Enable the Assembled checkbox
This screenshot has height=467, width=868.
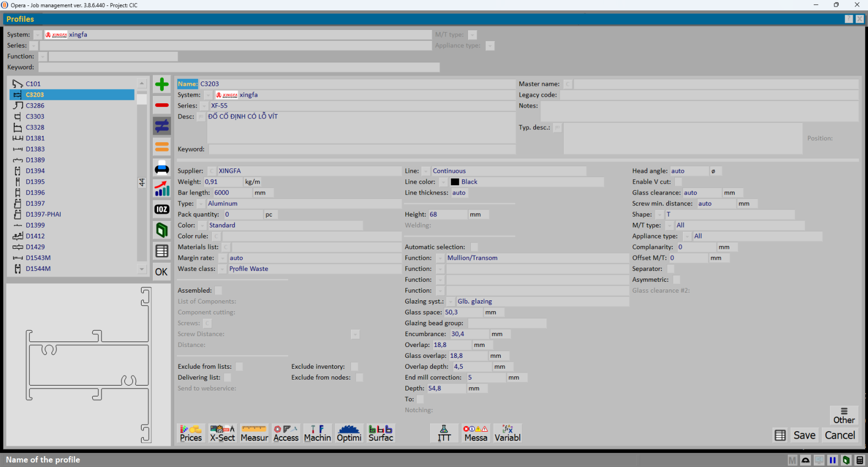point(218,291)
